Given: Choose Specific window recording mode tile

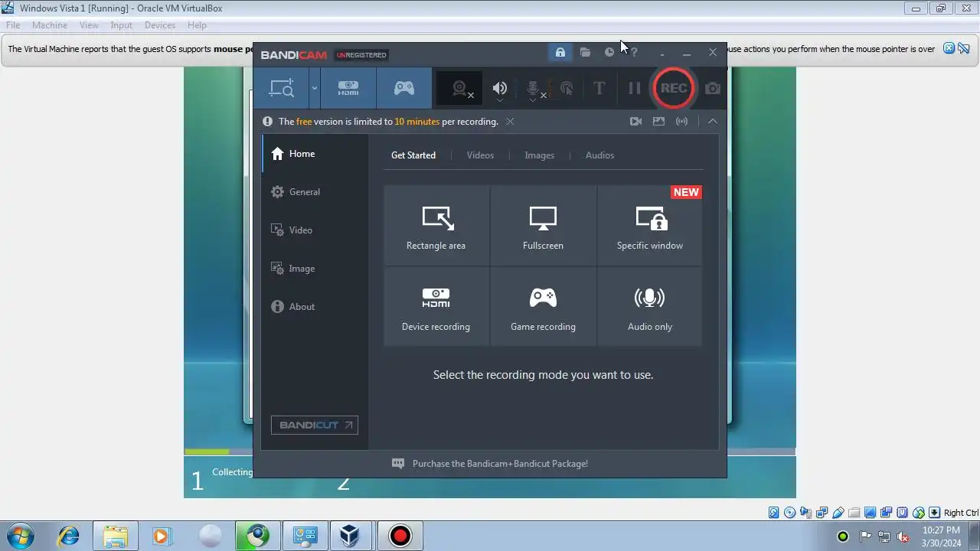Looking at the screenshot, I should click(650, 226).
